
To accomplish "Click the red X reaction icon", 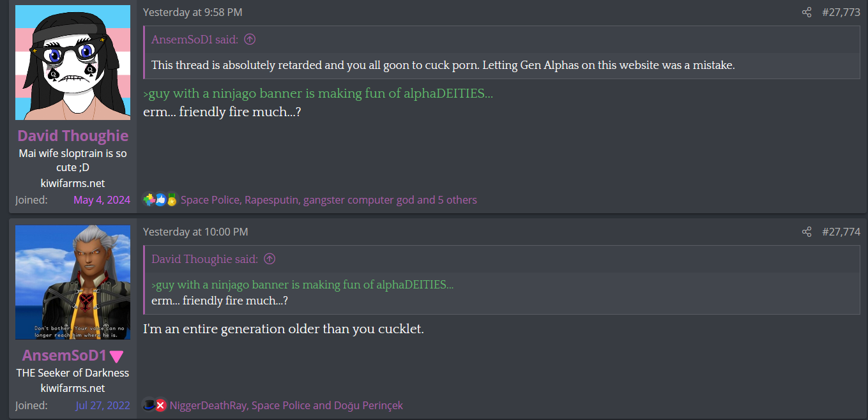I will [161, 405].
